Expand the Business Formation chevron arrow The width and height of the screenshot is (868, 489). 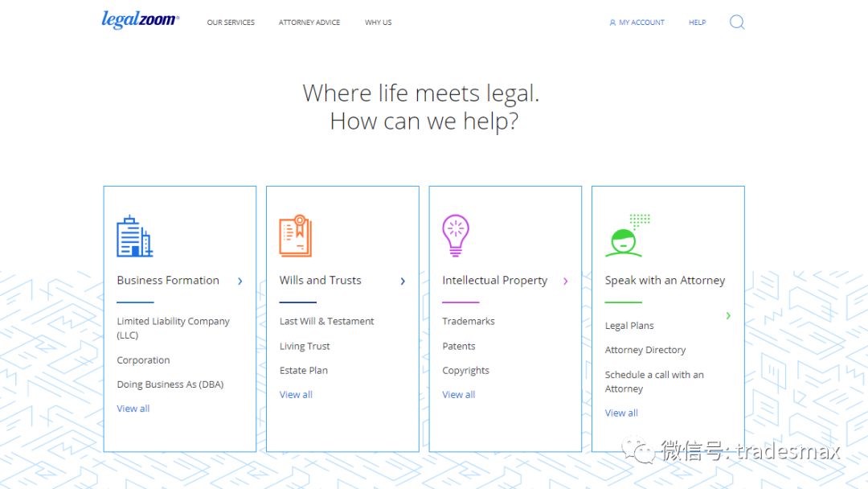click(x=240, y=281)
